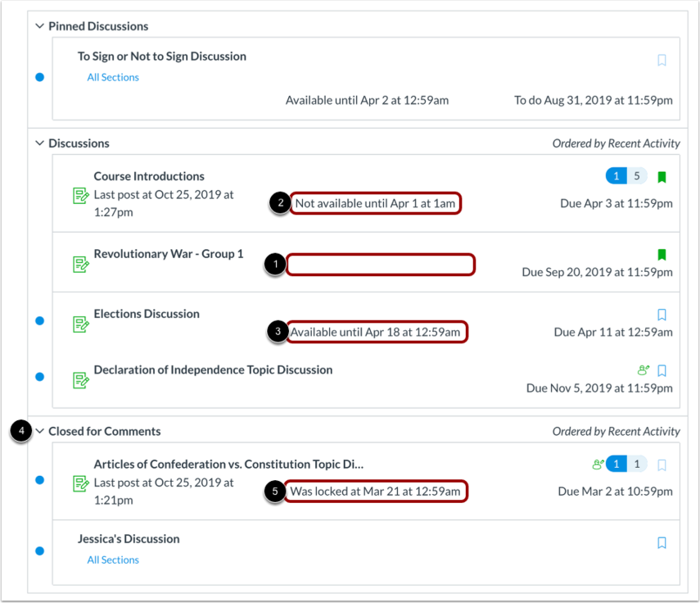Subscribe to Elections Discussion via bookmark icon
Viewport: 700px width, 603px height.
point(662,315)
